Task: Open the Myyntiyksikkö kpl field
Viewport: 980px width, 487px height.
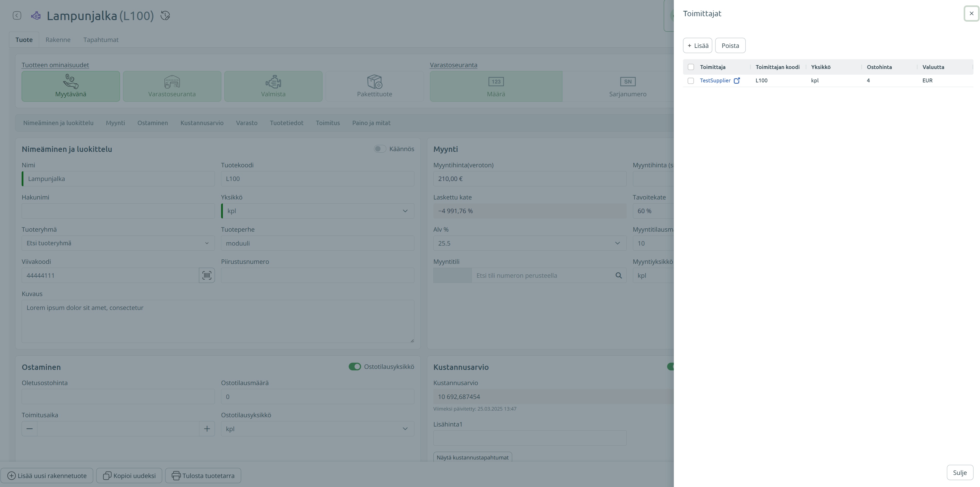Action: point(653,275)
